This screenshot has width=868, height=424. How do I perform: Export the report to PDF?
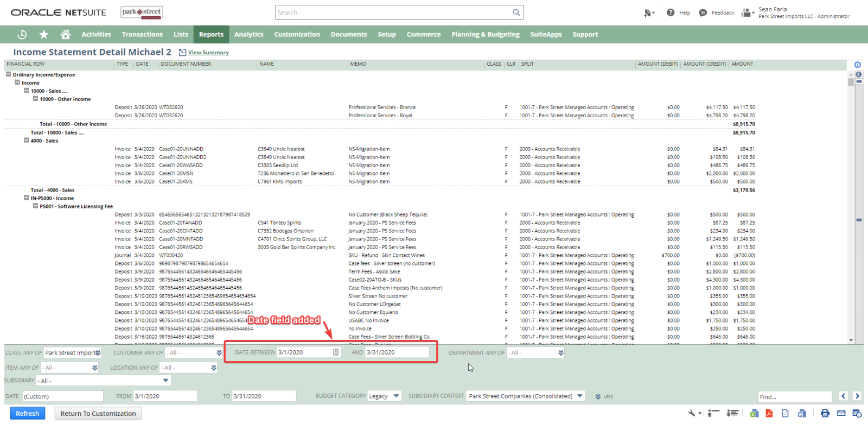769,413
